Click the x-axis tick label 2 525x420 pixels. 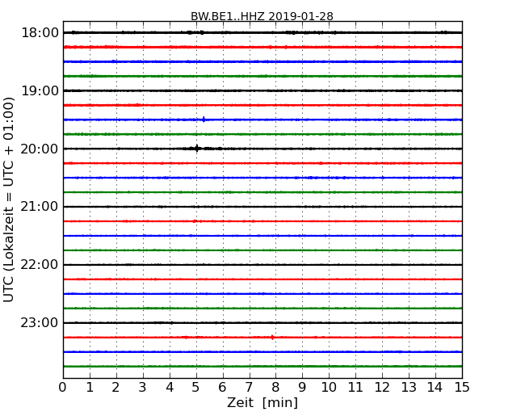click(x=115, y=387)
